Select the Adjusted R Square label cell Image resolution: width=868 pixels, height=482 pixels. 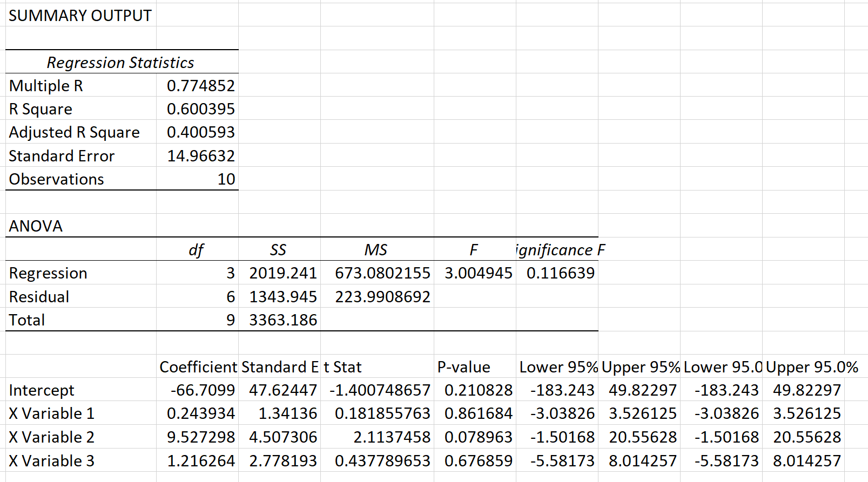(x=75, y=132)
